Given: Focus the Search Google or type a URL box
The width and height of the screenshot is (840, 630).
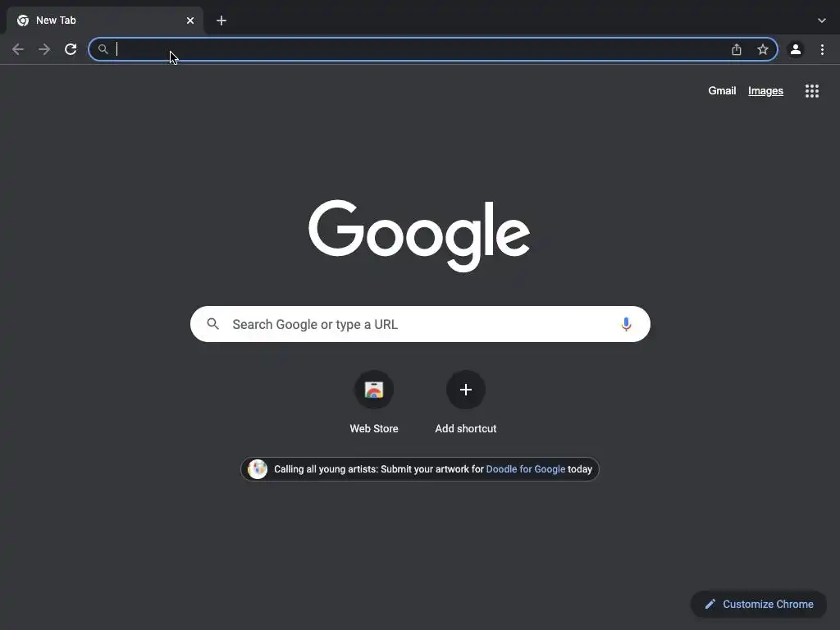Looking at the screenshot, I should 420,324.
